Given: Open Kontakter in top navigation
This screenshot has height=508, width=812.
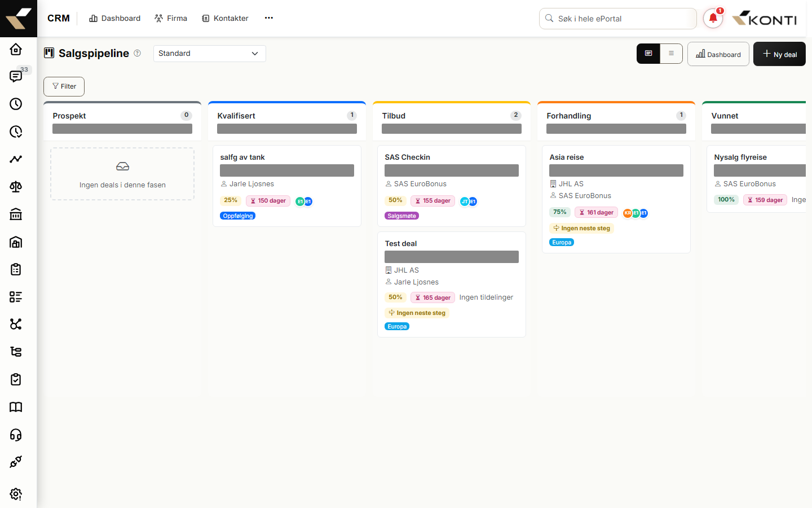Looking at the screenshot, I should pyautogui.click(x=225, y=18).
